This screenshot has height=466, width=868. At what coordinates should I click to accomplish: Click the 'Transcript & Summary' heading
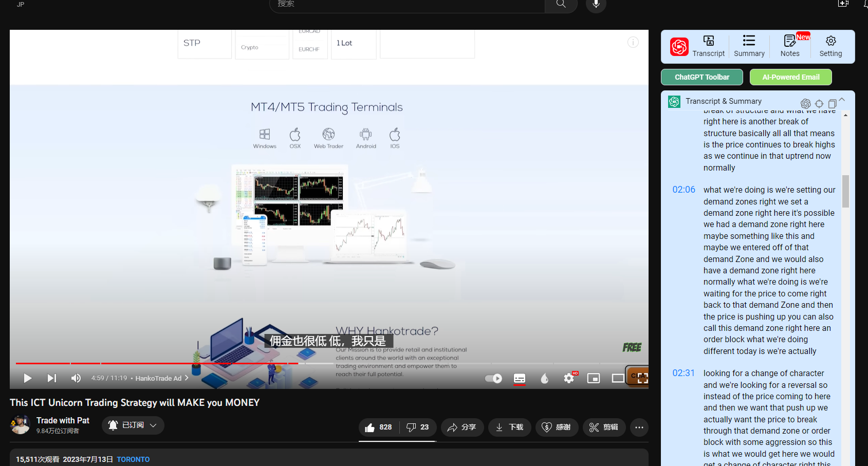click(724, 101)
